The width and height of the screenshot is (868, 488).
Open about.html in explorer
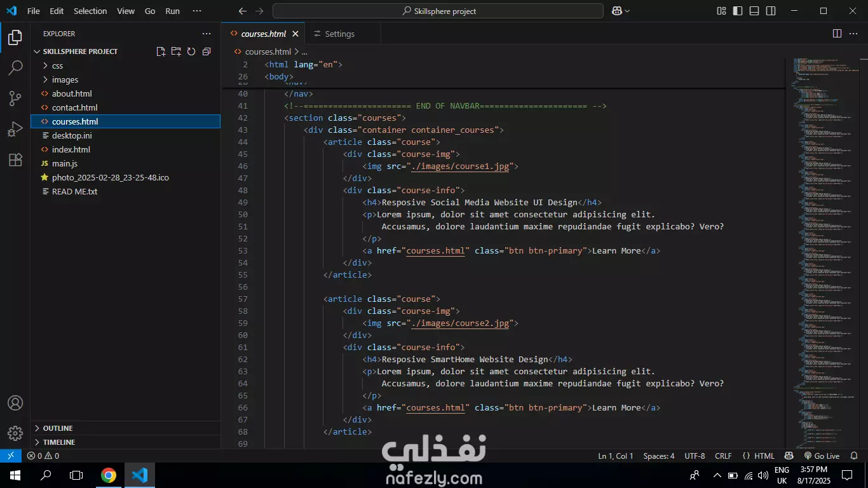125,93
